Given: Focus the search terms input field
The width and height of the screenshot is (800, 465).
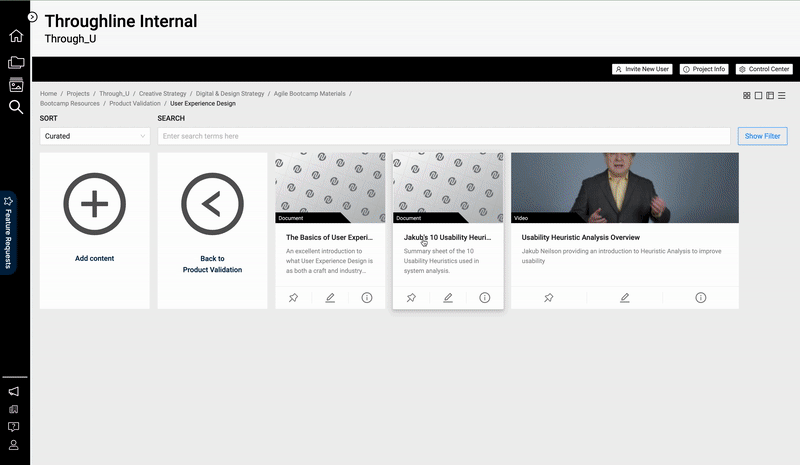Looking at the screenshot, I should click(444, 136).
